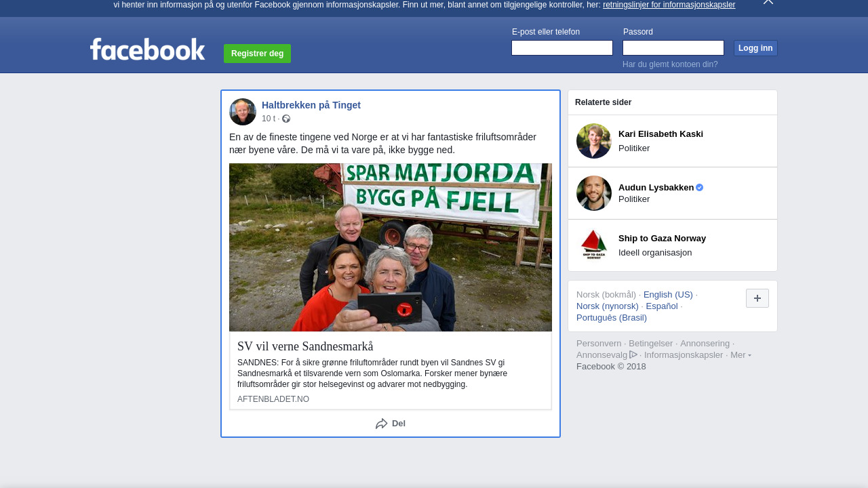Image resolution: width=868 pixels, height=488 pixels.
Task: Open Kari Elisabeth Kaski avatar
Action: pyautogui.click(x=594, y=141)
